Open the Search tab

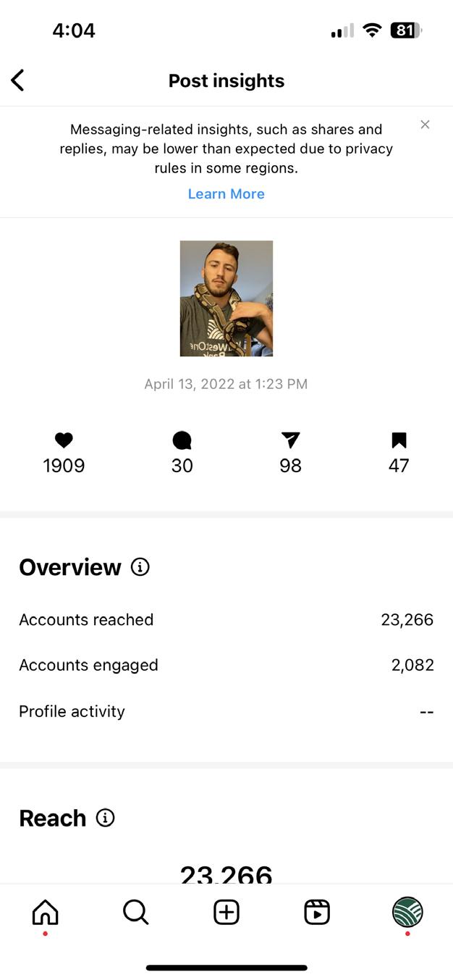(x=135, y=913)
